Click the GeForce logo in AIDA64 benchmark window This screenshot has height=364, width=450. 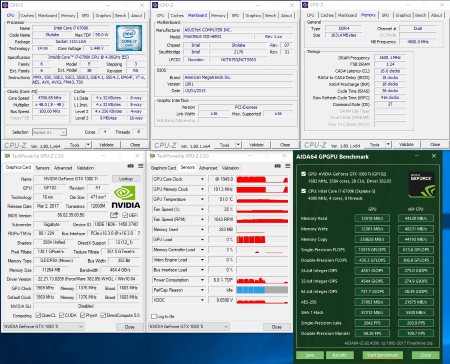(422, 184)
